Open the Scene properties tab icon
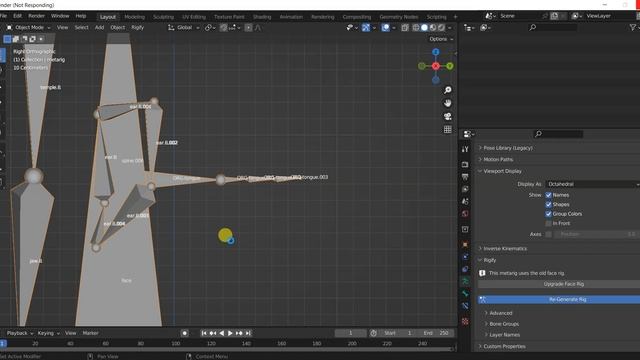The image size is (640, 360). [x=465, y=201]
